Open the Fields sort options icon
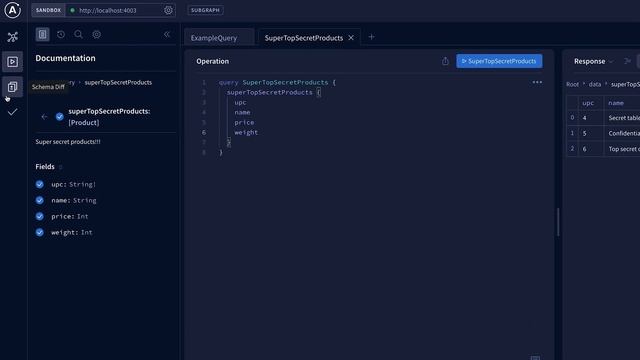This screenshot has width=640, height=360. 60,167
